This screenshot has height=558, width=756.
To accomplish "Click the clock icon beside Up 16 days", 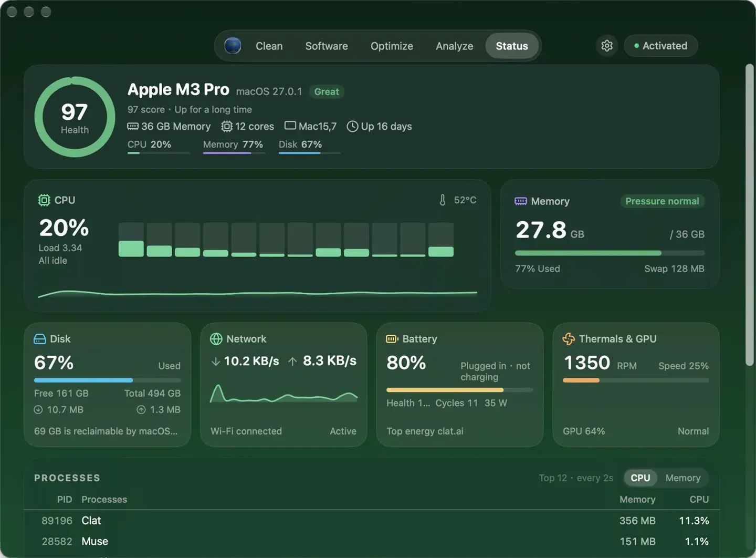I will (x=353, y=127).
